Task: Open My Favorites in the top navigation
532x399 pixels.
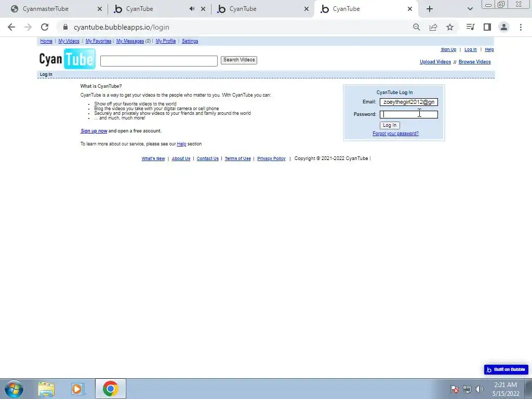Action: tap(98, 41)
